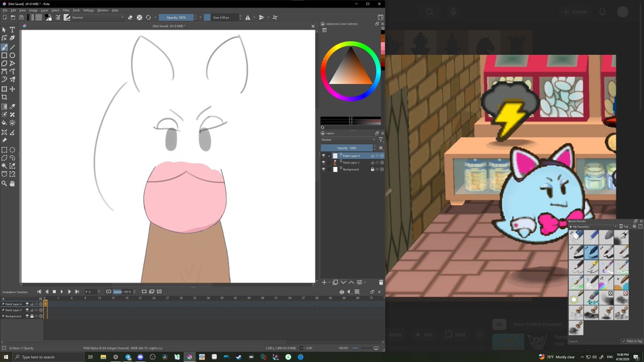Select the Rectangular Selection tool
The height and width of the screenshot is (362, 644).
point(4,150)
